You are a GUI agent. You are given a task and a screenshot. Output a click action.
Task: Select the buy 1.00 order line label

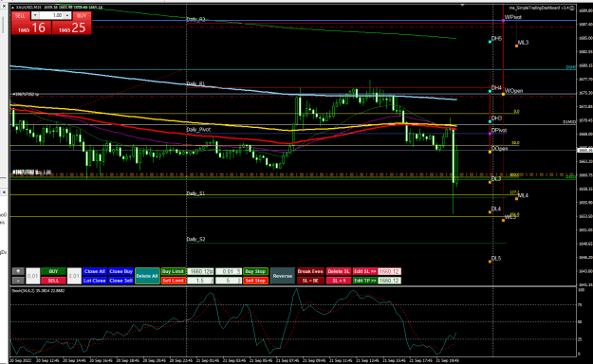pyautogui.click(x=31, y=172)
